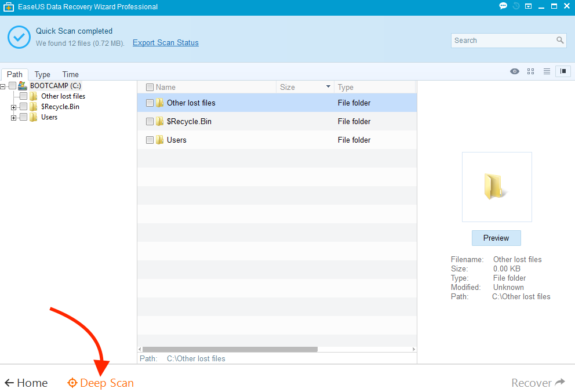Open the feedback chat bubble icon
This screenshot has width=575, height=392.
503,6
